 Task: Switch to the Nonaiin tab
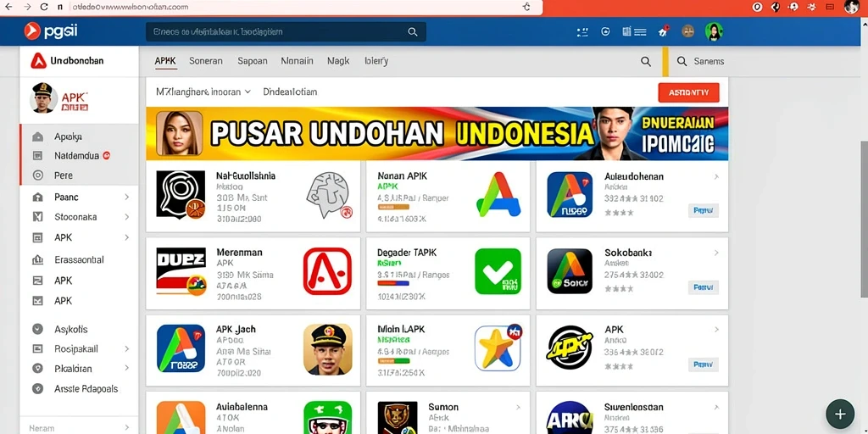(298, 61)
